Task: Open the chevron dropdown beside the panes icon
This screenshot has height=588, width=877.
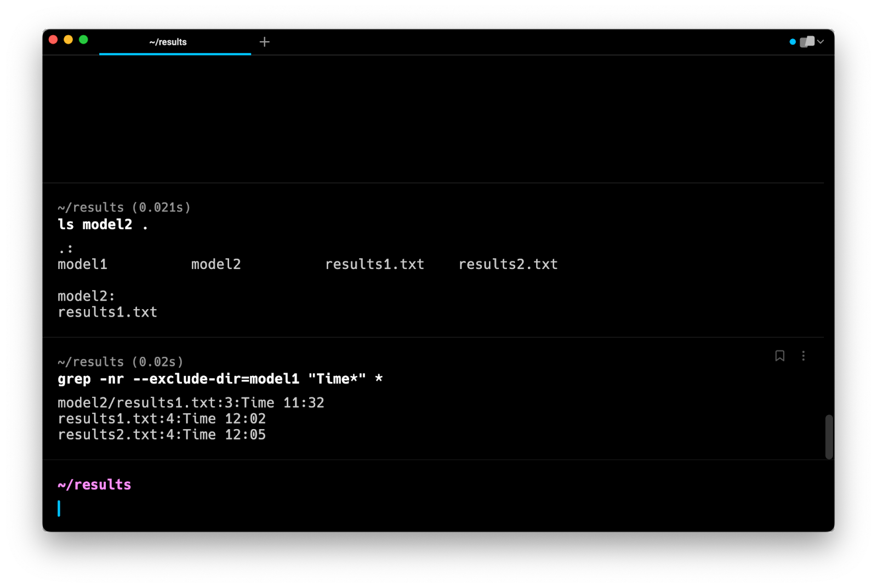Action: pos(820,41)
